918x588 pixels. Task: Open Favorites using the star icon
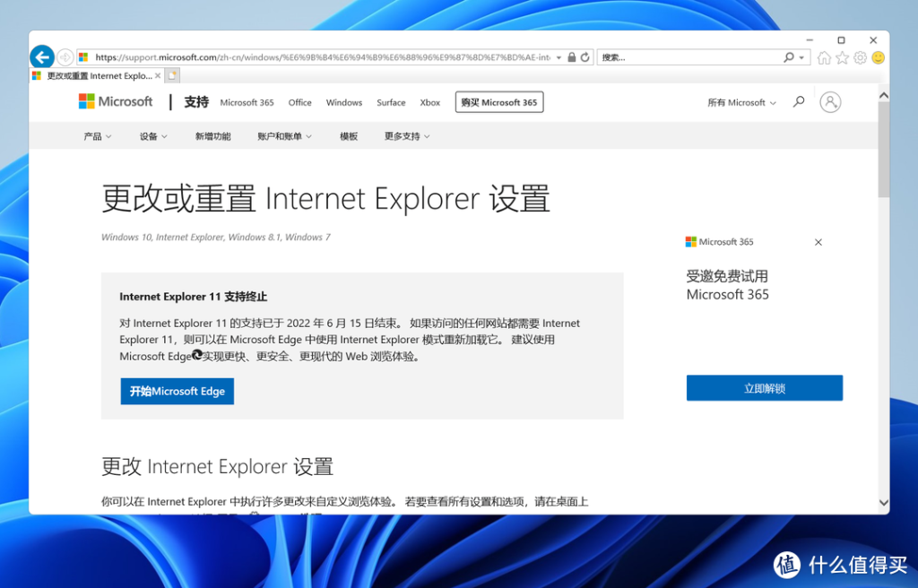(843, 56)
